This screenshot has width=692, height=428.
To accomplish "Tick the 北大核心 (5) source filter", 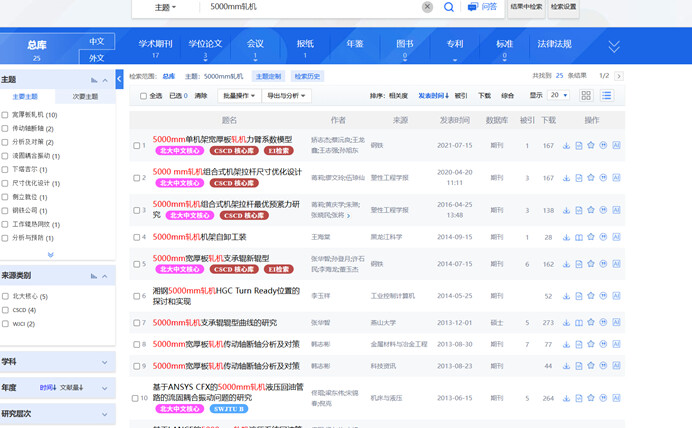I will (5, 296).
